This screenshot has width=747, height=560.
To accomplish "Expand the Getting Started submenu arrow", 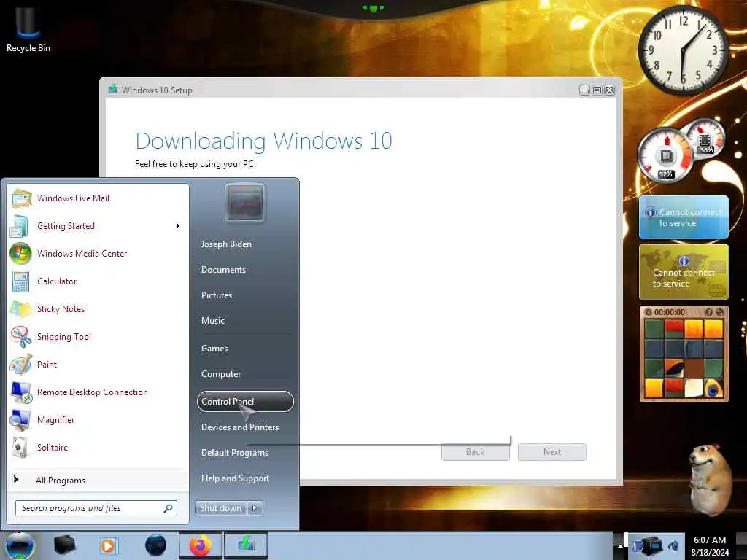I will pos(178,226).
